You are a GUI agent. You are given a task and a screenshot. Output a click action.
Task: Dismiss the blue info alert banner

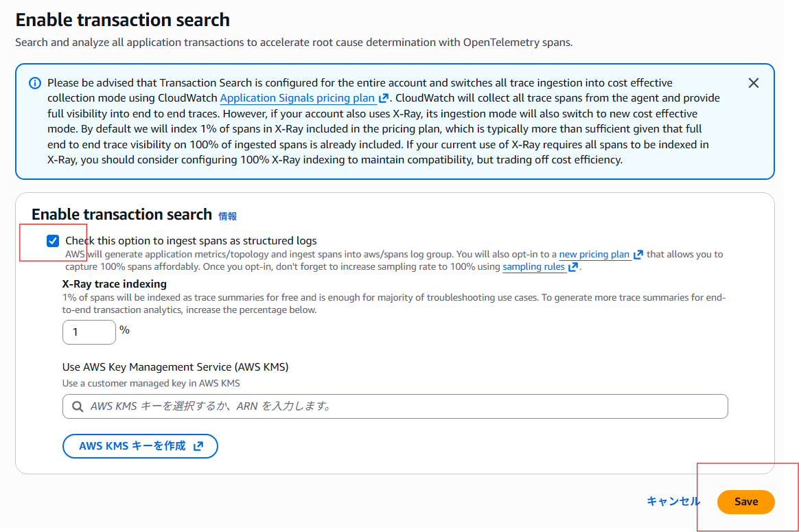[x=753, y=83]
